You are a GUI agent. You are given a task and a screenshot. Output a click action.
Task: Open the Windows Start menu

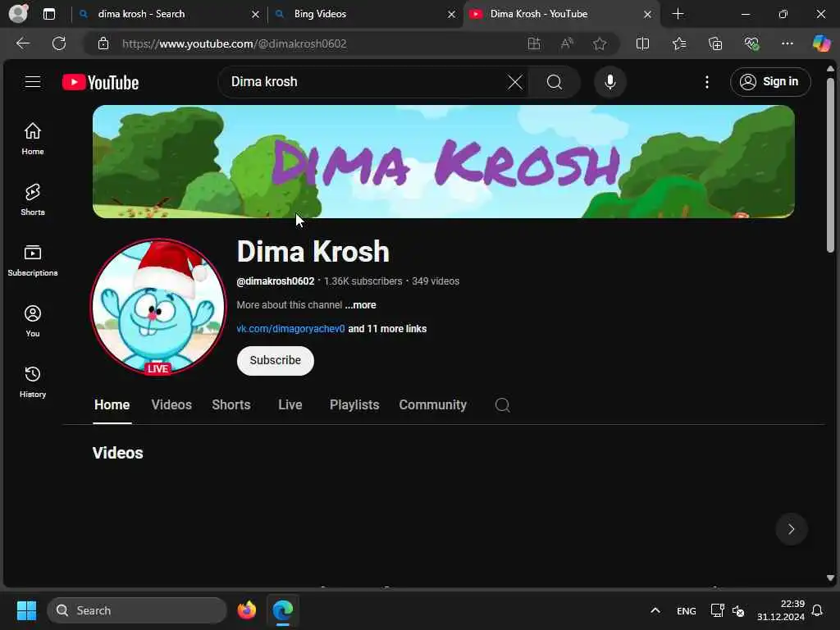(26, 610)
